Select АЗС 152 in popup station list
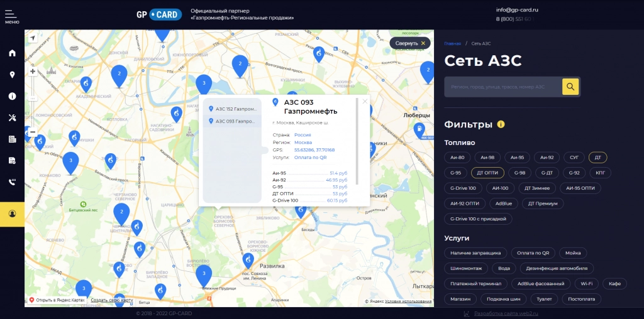Screen dimensions: 644x319 coord(233,109)
